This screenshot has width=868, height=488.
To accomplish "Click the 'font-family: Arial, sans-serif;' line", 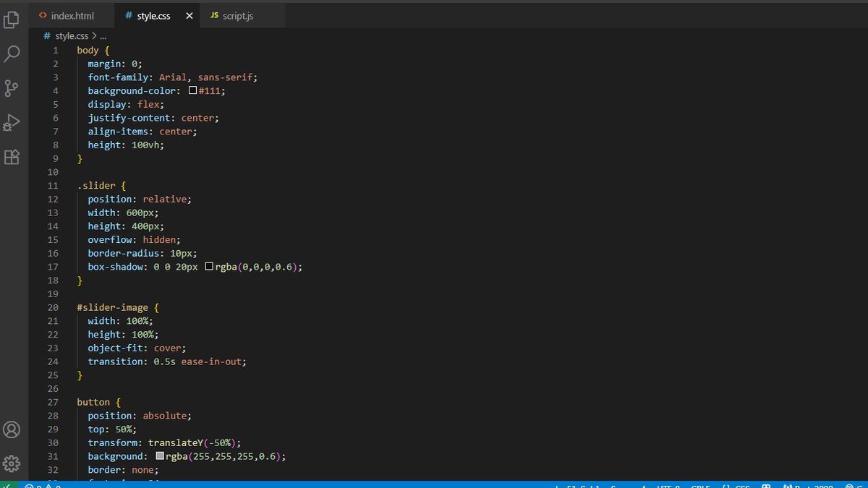I will coord(173,77).
